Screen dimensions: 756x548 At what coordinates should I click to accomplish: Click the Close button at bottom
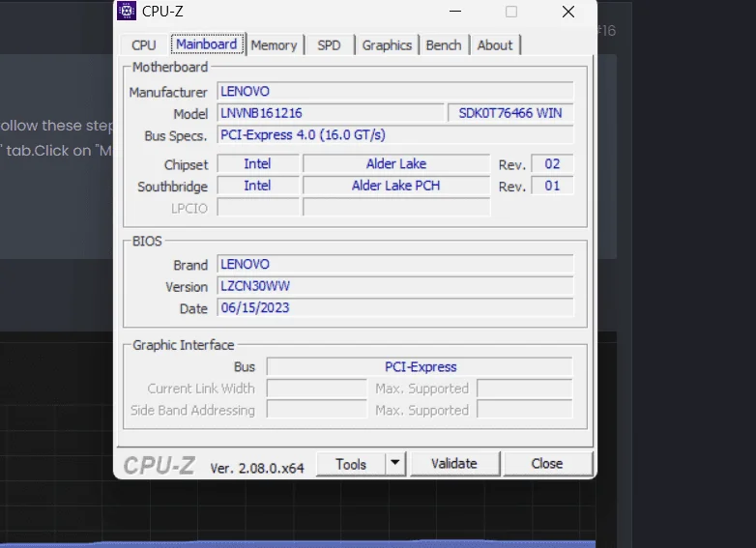(547, 464)
